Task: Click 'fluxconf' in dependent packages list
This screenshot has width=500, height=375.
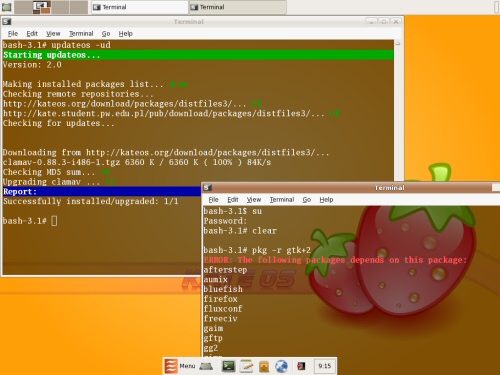Action: (223, 309)
